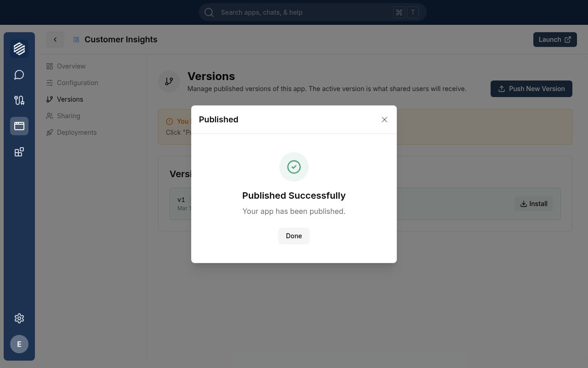Click the command key shortcut badge
588x368 pixels.
point(399,12)
